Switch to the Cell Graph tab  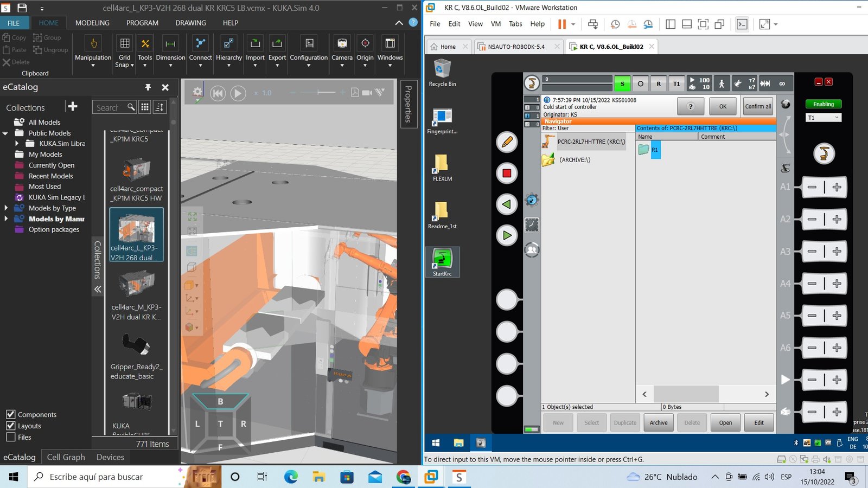tap(66, 457)
